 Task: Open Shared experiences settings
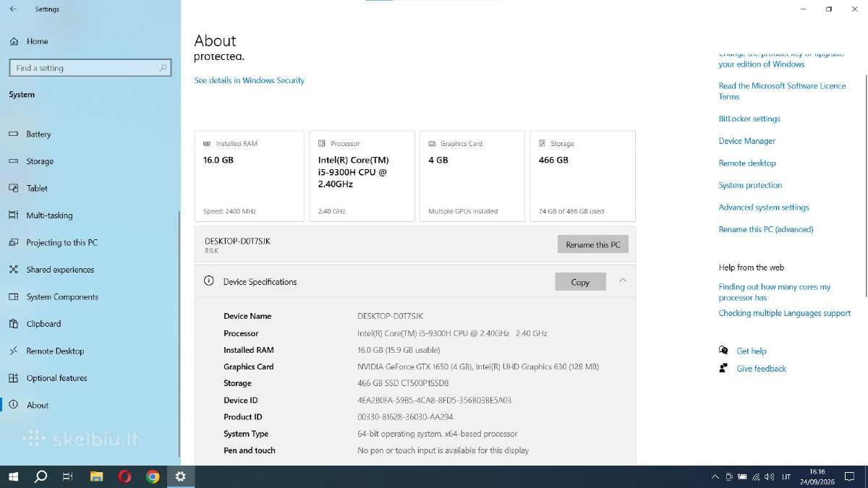pyautogui.click(x=90, y=270)
